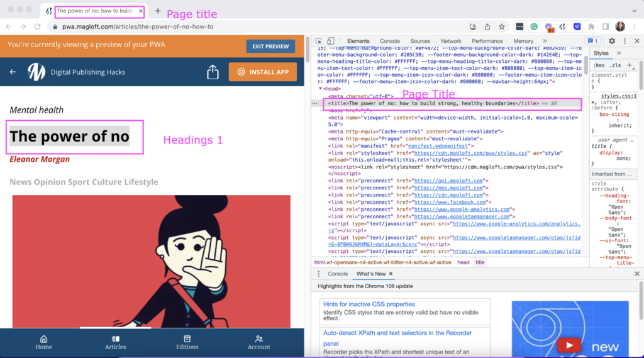The width and height of the screenshot is (644, 358).
Task: Toggle device toolbar icon in DevTools
Action: (331, 41)
